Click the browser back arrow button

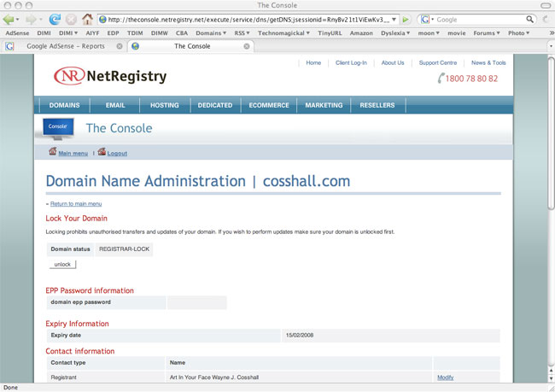click(x=11, y=19)
